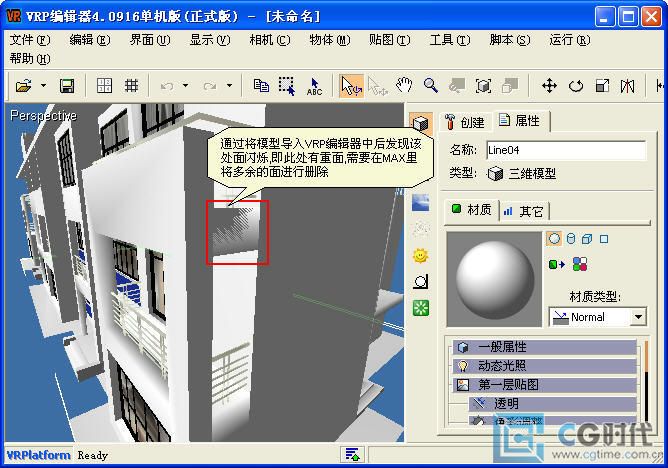Click the zoom extents cube icon
The width and height of the screenshot is (668, 468).
point(483,86)
